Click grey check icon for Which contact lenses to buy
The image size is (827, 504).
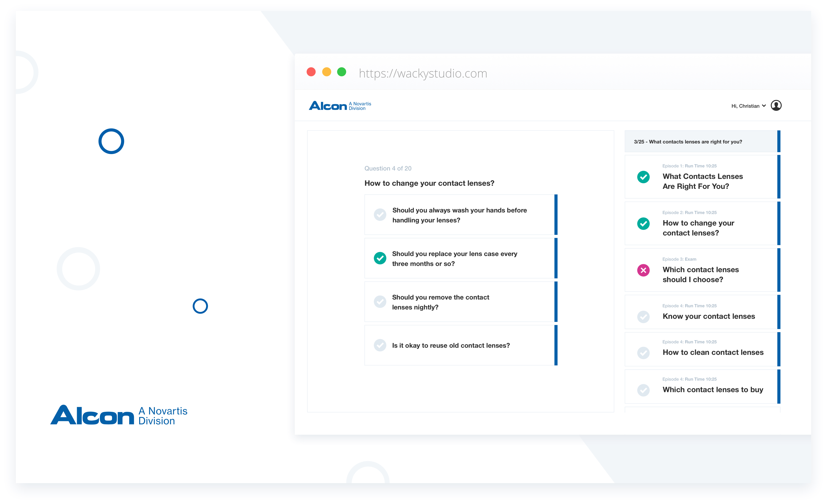(x=643, y=390)
